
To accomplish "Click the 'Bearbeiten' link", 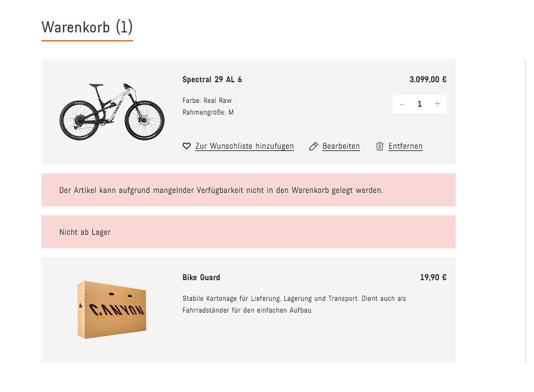I will pos(341,147).
